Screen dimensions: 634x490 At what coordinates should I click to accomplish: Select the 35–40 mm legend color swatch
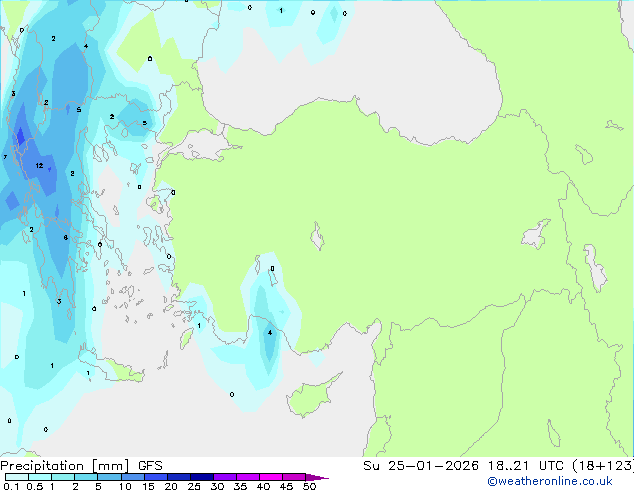click(248, 477)
